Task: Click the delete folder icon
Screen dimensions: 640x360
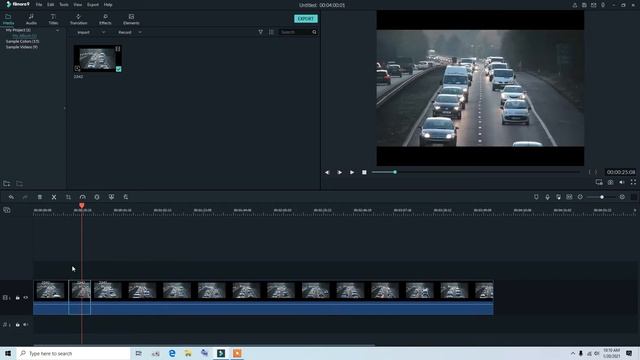Action: (19, 184)
